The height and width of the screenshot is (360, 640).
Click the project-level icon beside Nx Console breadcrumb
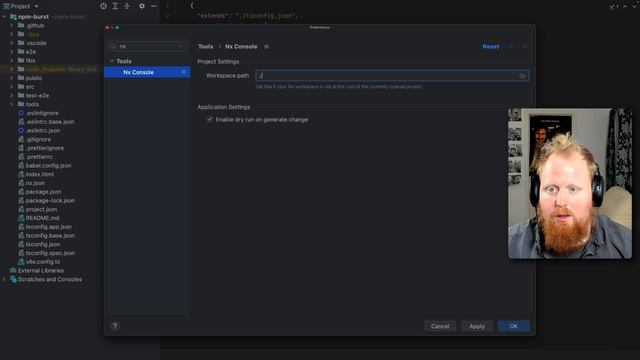point(267,47)
